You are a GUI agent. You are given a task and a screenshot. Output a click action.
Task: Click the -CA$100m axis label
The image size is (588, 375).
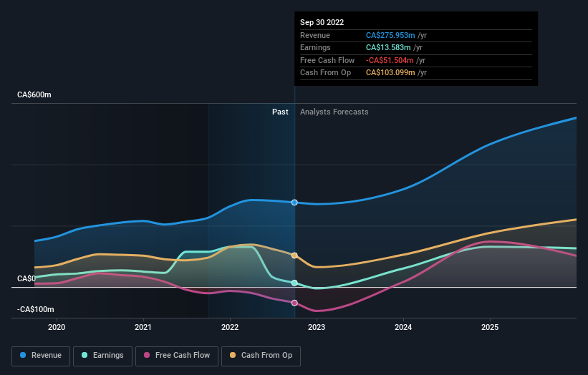pyautogui.click(x=36, y=309)
